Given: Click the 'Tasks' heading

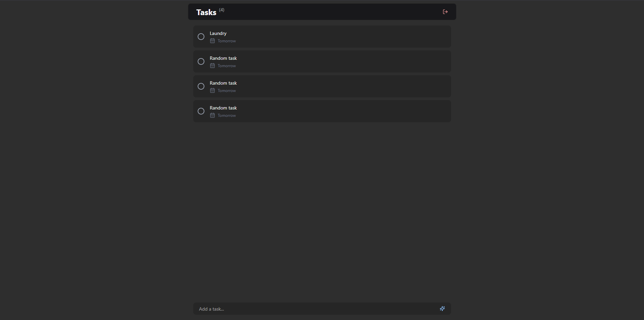Looking at the screenshot, I should [x=206, y=12].
